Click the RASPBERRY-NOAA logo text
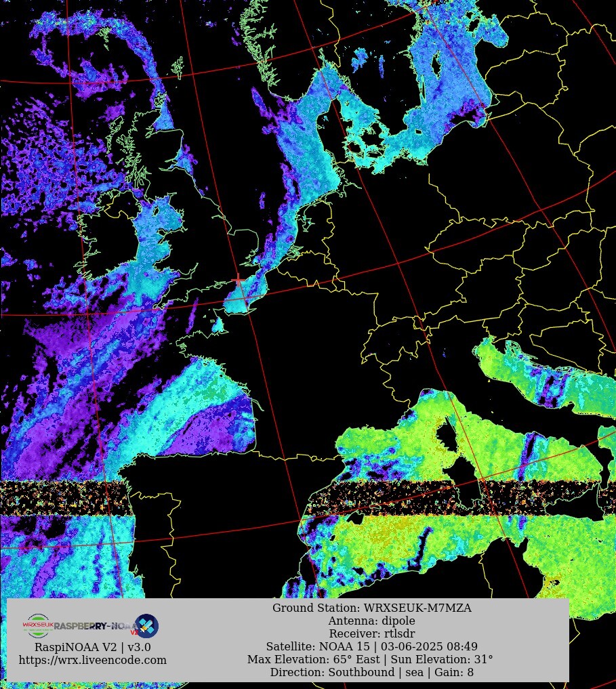Image resolution: width=616 pixels, height=689 pixels. 96,626
